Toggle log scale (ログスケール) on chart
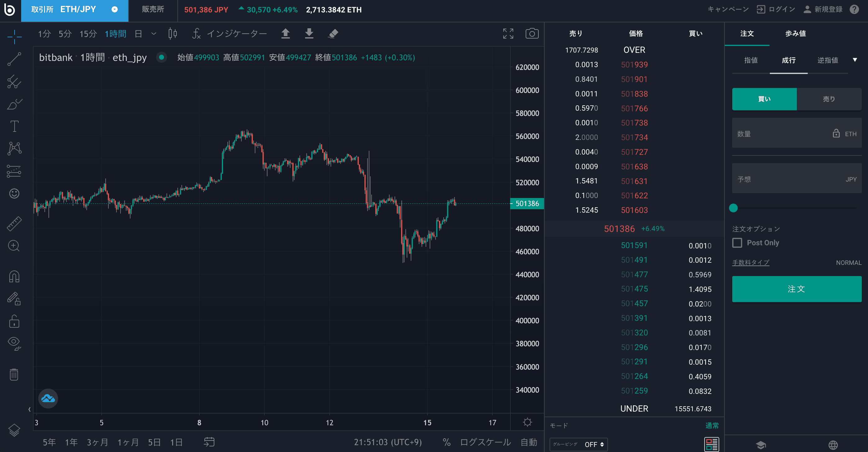The width and height of the screenshot is (868, 452). pos(485,442)
